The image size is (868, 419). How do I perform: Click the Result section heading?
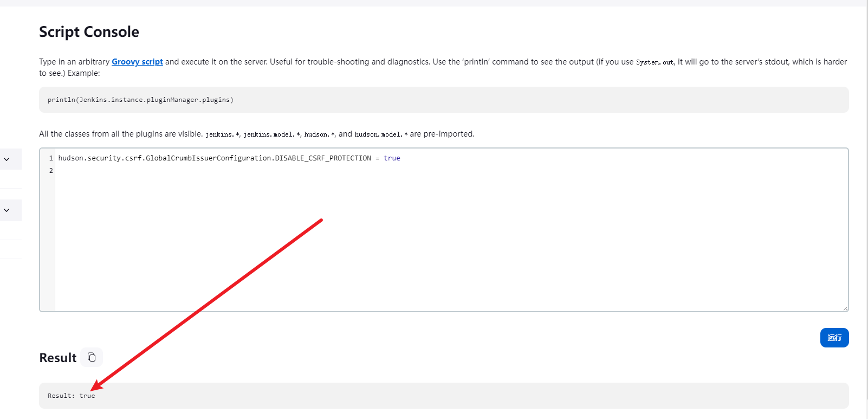click(x=58, y=358)
